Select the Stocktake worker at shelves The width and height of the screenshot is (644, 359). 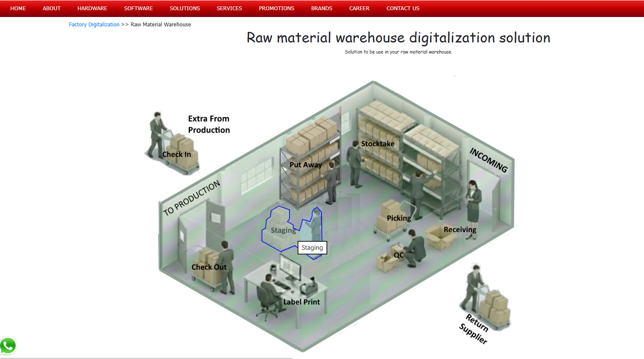355,164
